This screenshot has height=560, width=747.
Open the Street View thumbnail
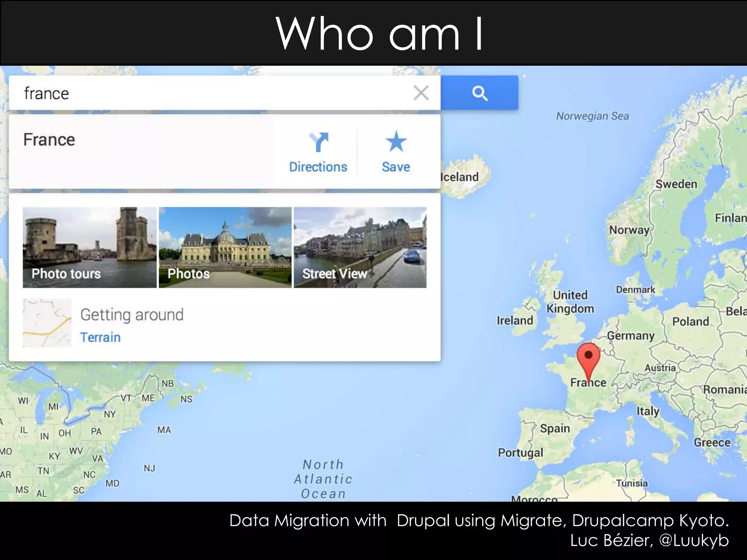pyautogui.click(x=360, y=248)
